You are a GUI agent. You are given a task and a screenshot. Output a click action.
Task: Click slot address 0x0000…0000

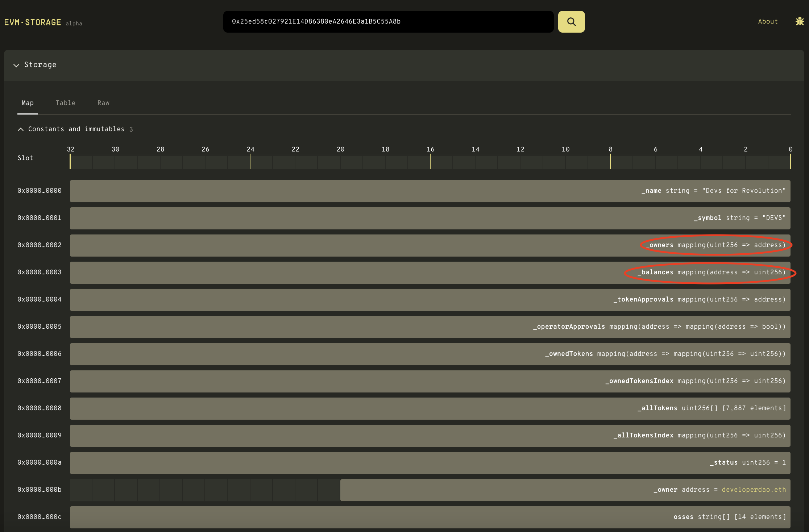(x=40, y=191)
